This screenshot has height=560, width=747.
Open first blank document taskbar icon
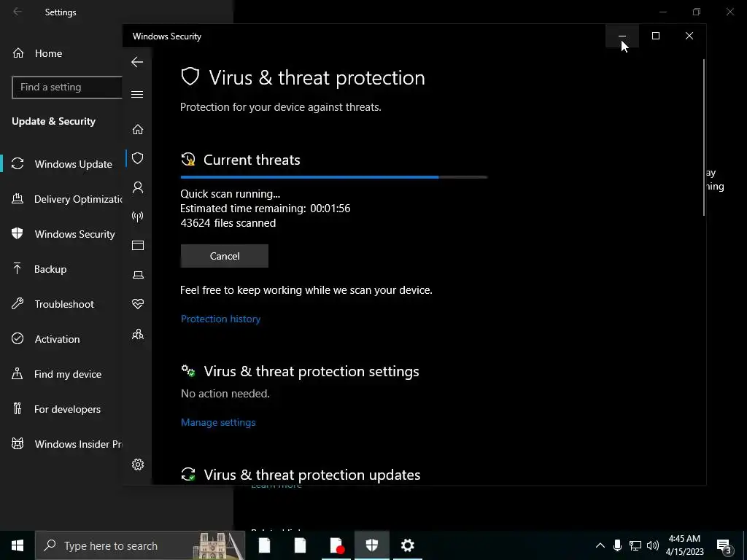(264, 545)
